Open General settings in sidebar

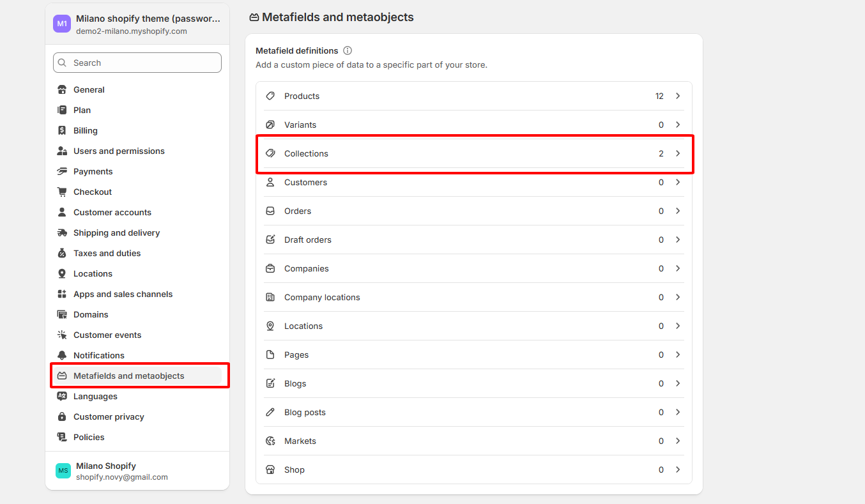click(x=89, y=89)
